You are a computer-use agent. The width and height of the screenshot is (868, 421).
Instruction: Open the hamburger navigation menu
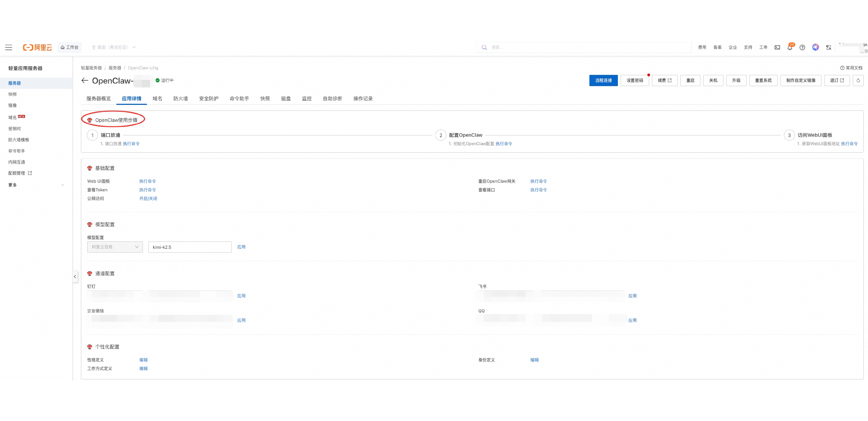tap(9, 47)
